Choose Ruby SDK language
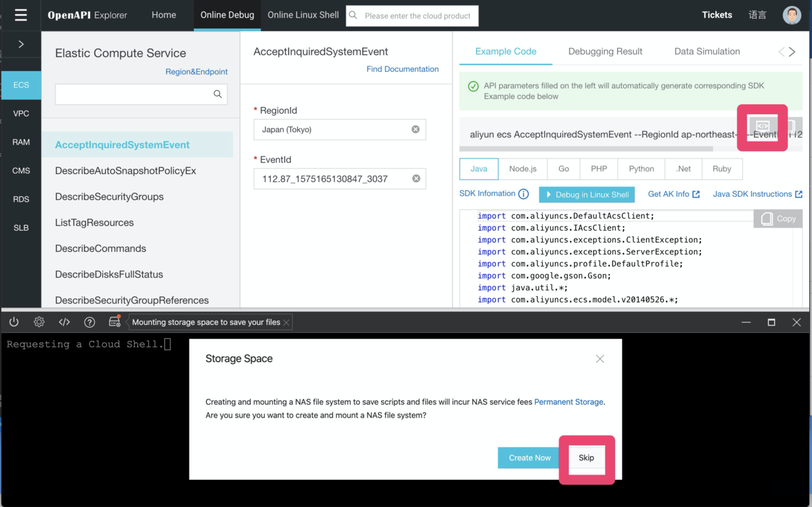This screenshot has height=507, width=812. tap(722, 169)
